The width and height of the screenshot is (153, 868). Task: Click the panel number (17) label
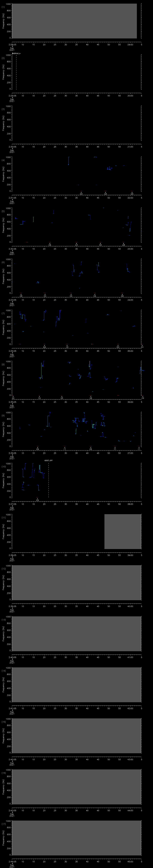pyautogui.click(x=3, y=824)
